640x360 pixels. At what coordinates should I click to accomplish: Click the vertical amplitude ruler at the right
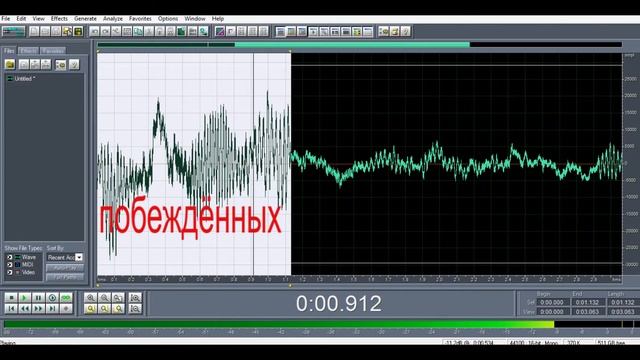pyautogui.click(x=631, y=164)
